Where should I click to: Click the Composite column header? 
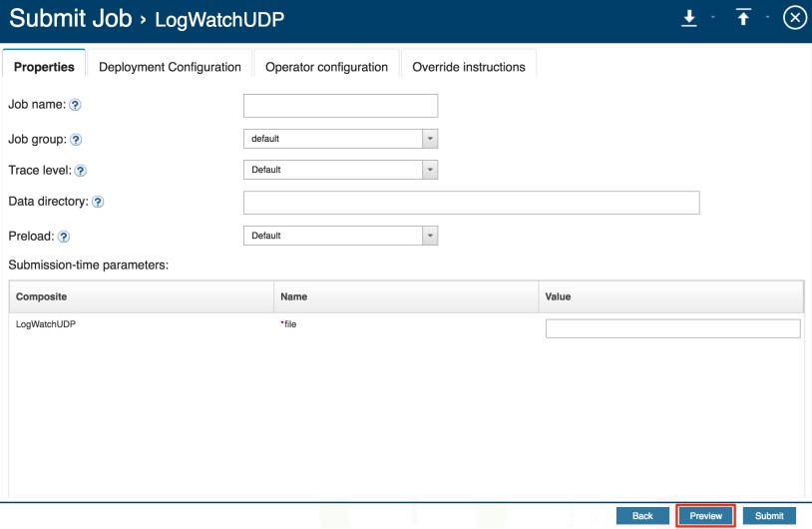pyautogui.click(x=142, y=296)
